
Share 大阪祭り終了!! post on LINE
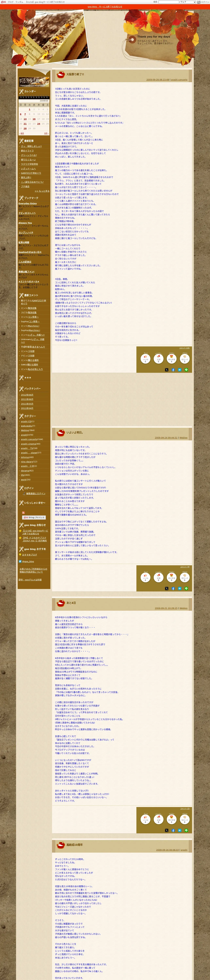[186, 370]
